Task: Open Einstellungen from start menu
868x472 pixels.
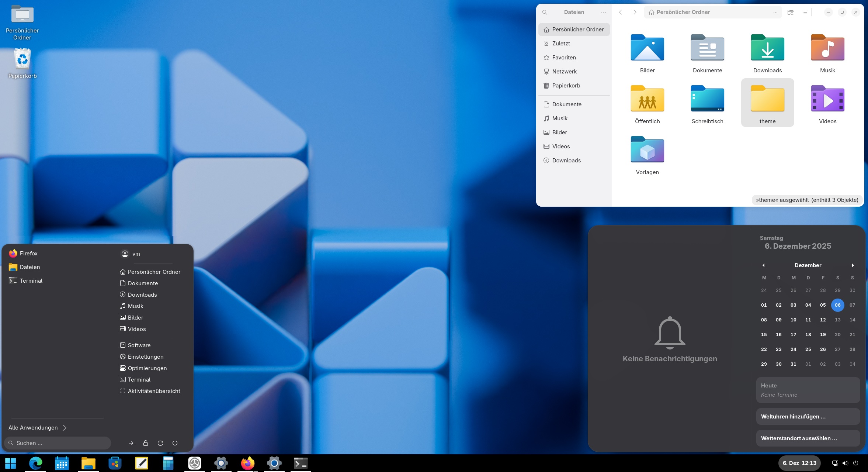Action: pos(145,356)
